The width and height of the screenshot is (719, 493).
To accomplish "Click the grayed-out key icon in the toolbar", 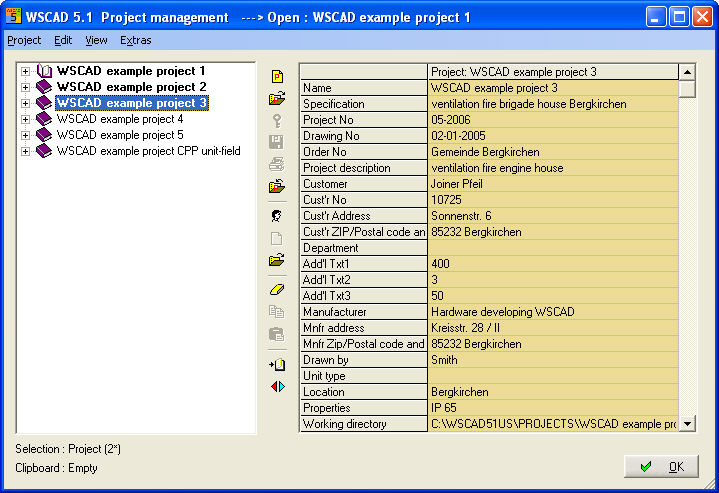I will (x=277, y=121).
